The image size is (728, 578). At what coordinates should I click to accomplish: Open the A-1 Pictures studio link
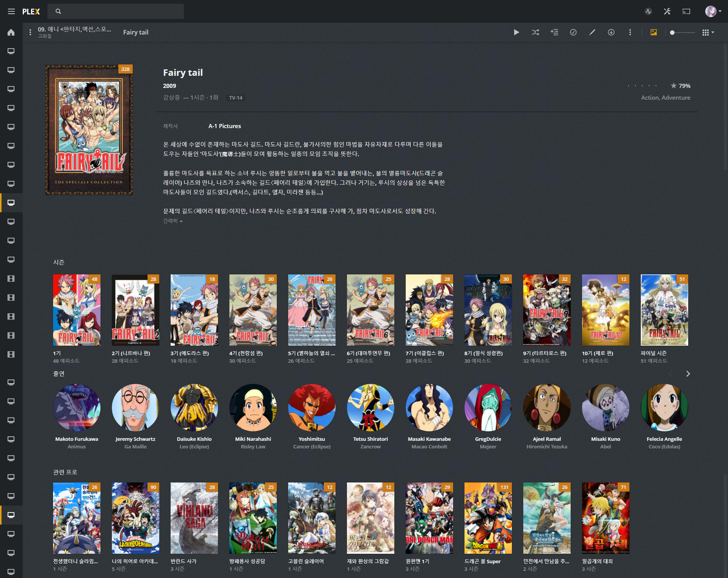[224, 126]
